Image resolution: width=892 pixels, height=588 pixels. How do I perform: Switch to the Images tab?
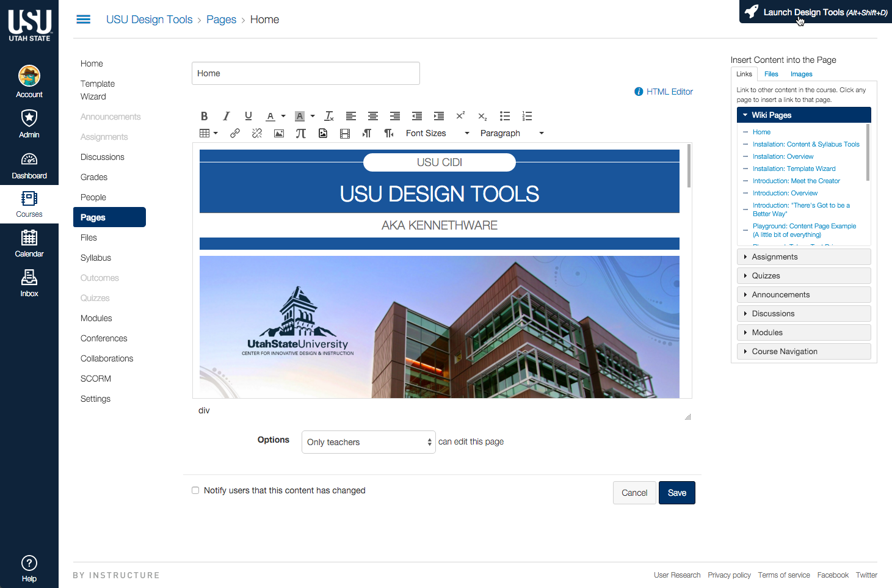tap(801, 74)
